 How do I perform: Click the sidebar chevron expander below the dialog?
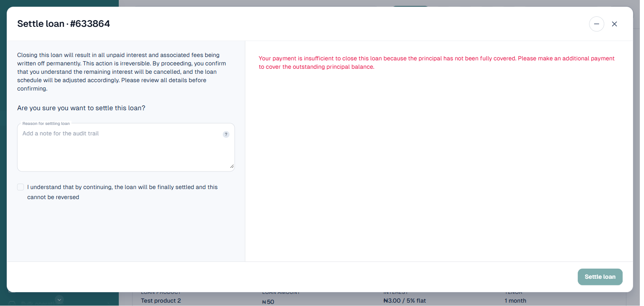tap(59, 299)
